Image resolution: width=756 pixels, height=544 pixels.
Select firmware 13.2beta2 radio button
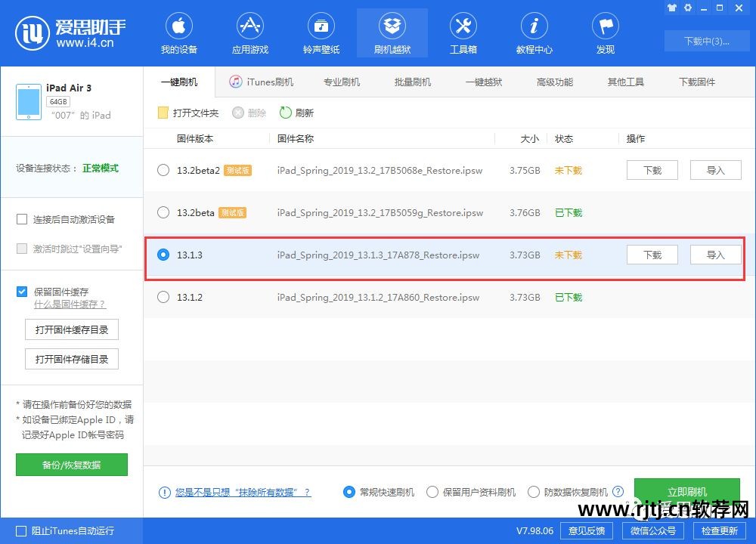coord(163,170)
